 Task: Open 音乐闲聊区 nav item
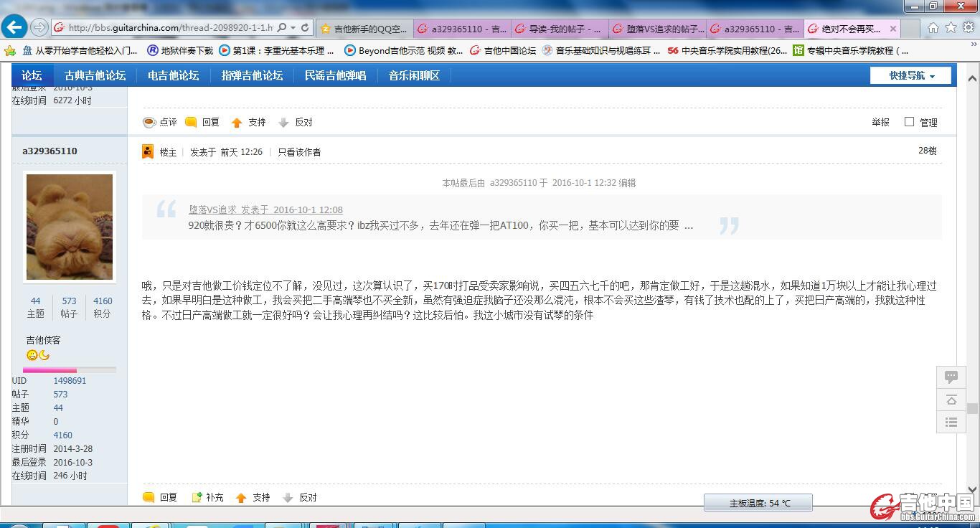[x=414, y=75]
